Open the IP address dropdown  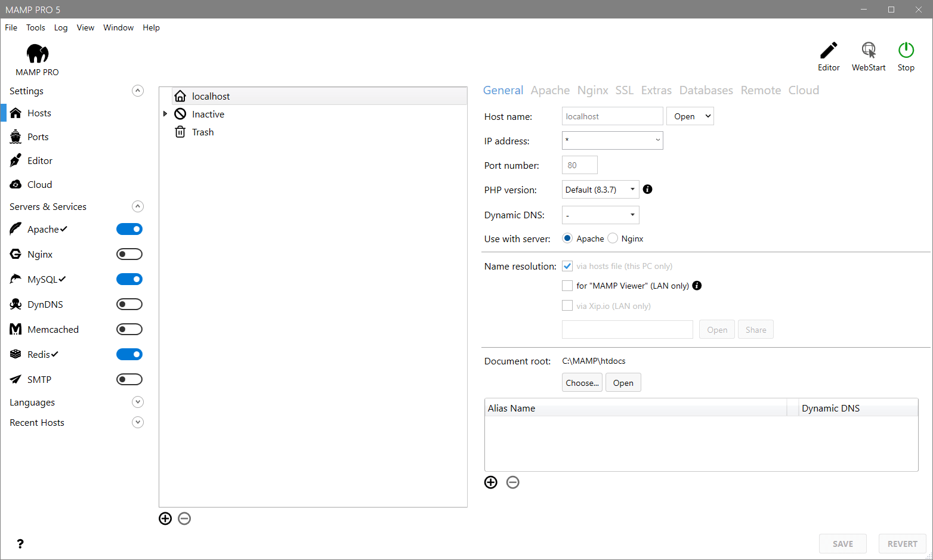613,141
